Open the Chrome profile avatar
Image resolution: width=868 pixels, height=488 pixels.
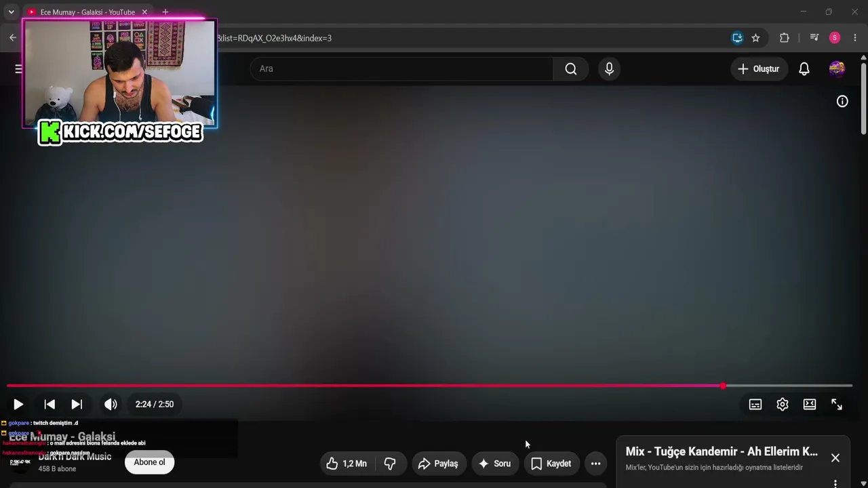[835, 38]
